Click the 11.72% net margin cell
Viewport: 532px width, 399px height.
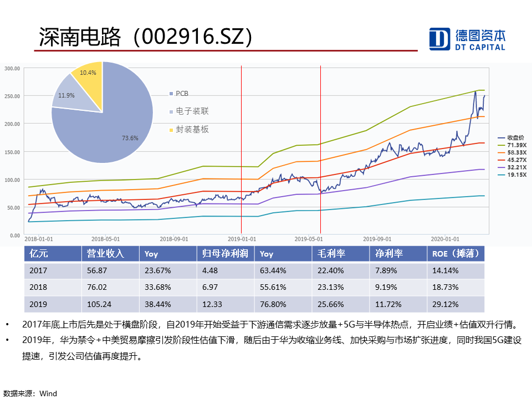(x=398, y=304)
